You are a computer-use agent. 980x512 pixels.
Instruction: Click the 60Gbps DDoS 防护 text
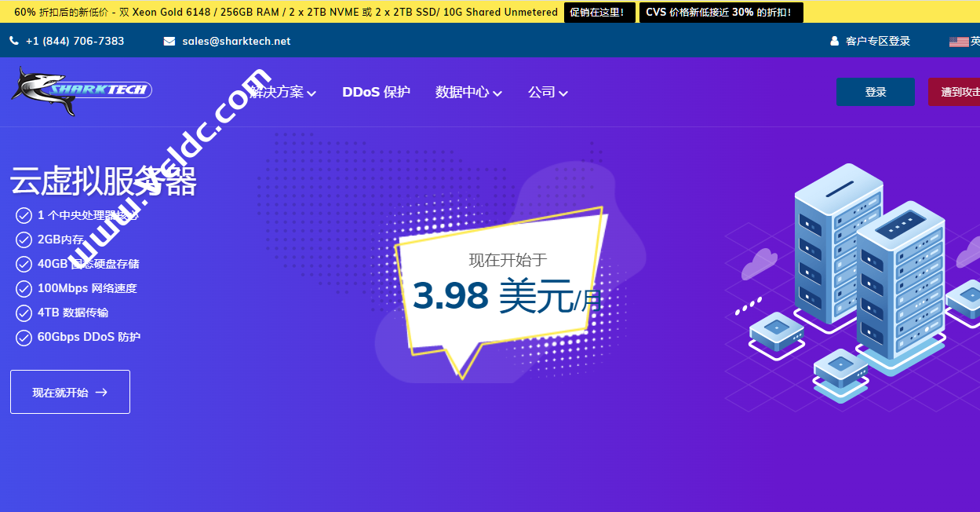[x=89, y=337]
